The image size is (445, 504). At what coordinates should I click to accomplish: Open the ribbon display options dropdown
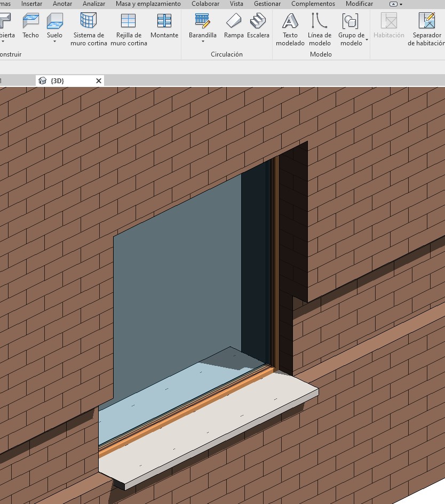pyautogui.click(x=396, y=4)
